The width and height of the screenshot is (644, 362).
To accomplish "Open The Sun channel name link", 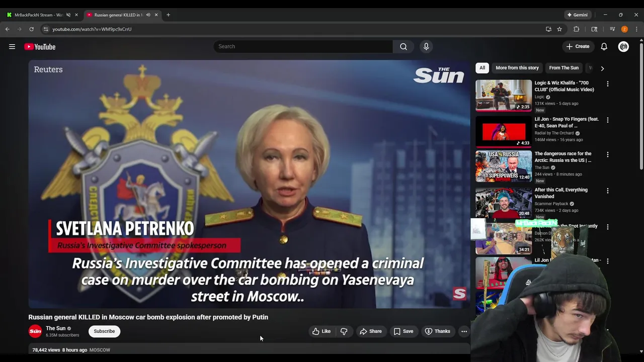I will 56,328.
